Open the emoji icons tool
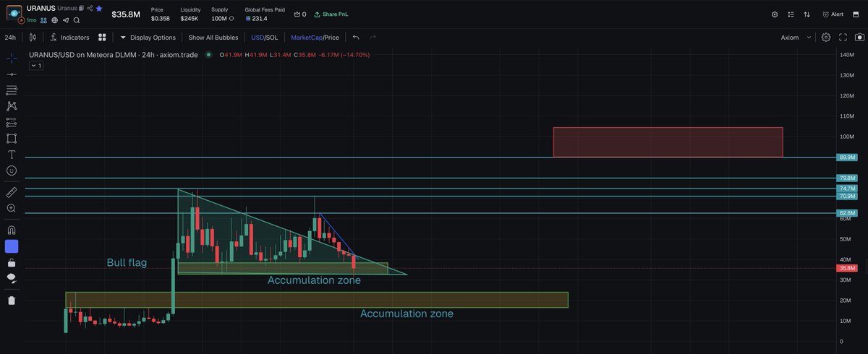The height and width of the screenshot is (354, 868). 12,170
